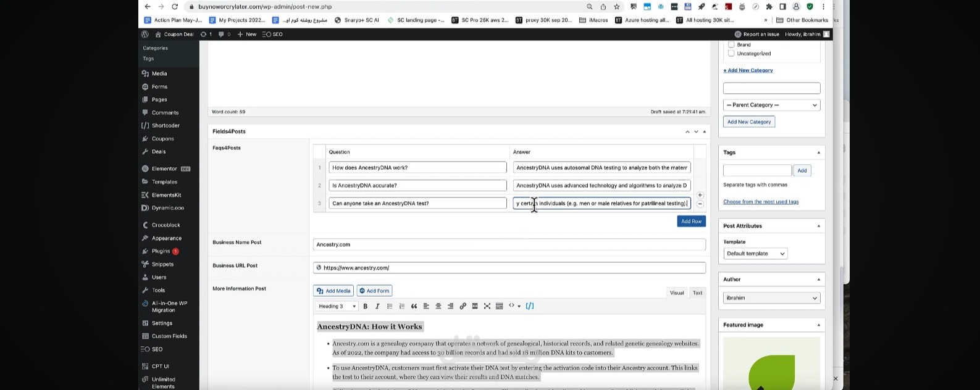Click the tag Add button
The width and height of the screenshot is (980, 390).
[x=802, y=170]
